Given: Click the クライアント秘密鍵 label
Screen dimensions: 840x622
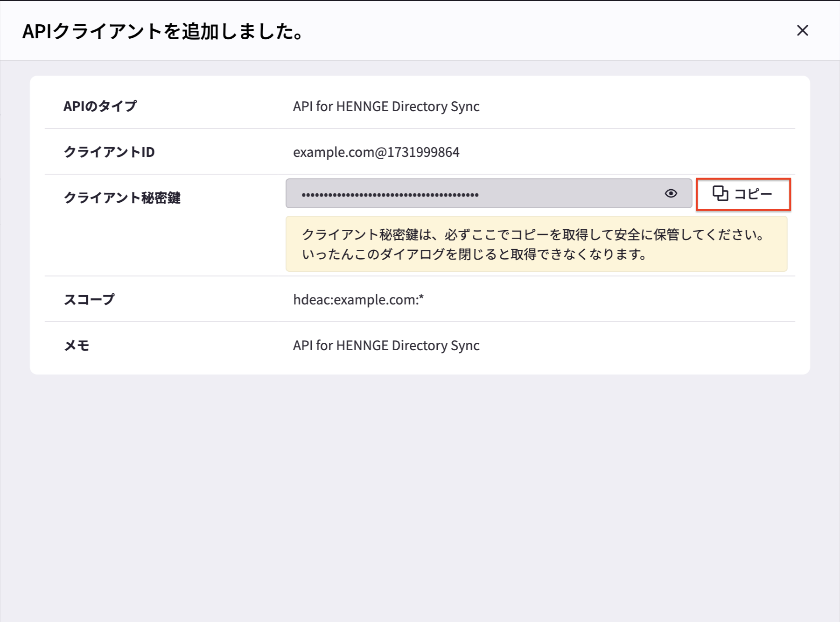Looking at the screenshot, I should pyautogui.click(x=122, y=198).
